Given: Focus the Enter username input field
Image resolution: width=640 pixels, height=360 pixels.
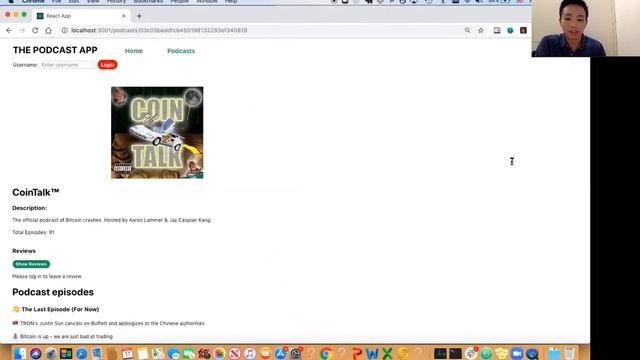Looking at the screenshot, I should pyautogui.click(x=67, y=65).
